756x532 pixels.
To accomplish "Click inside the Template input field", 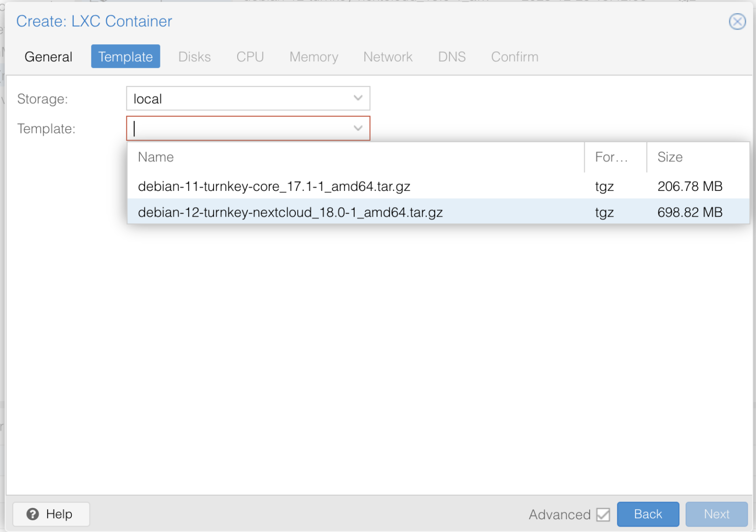I will click(221, 128).
